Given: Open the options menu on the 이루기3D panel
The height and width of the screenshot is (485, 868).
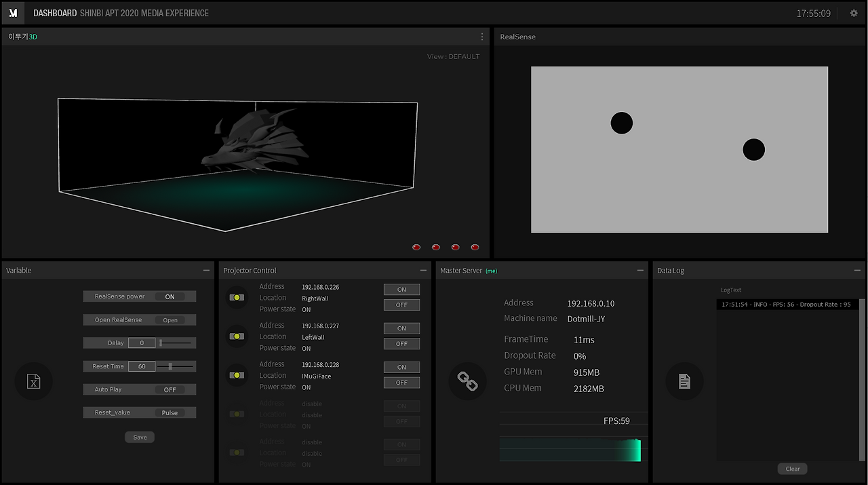Looking at the screenshot, I should (481, 37).
